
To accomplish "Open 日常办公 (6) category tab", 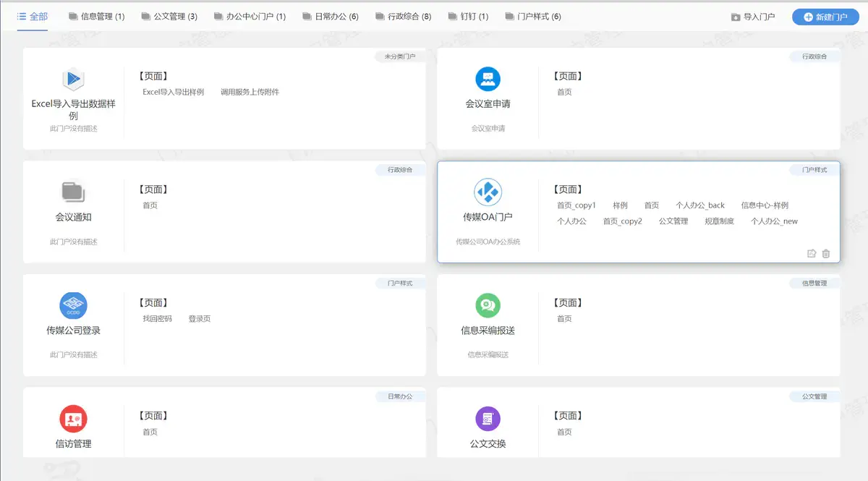I will [330, 17].
